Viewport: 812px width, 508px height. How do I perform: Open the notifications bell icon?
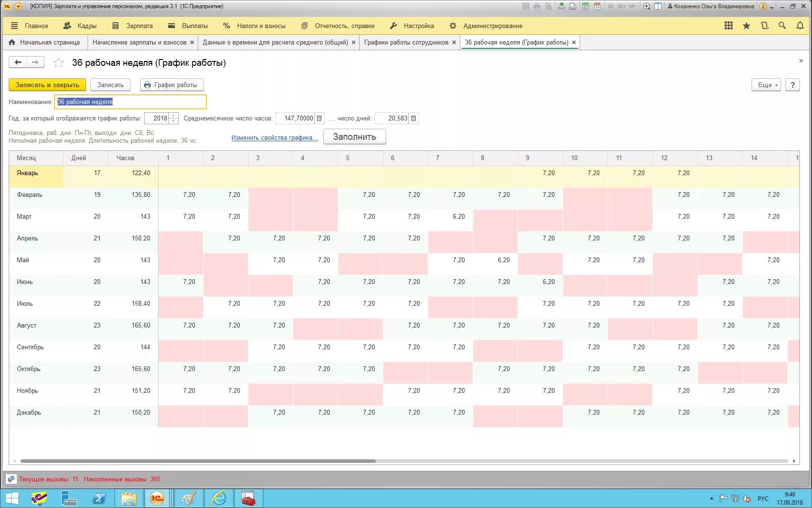pyautogui.click(x=800, y=26)
